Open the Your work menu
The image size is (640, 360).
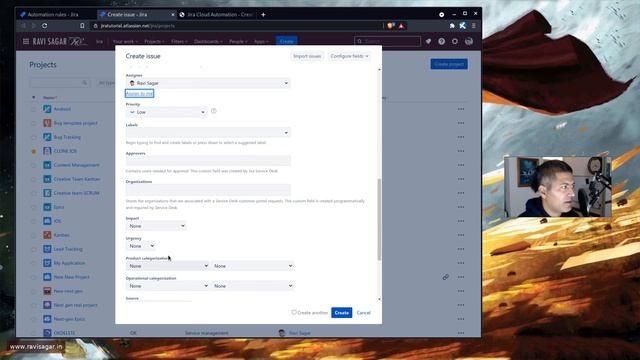(125, 41)
